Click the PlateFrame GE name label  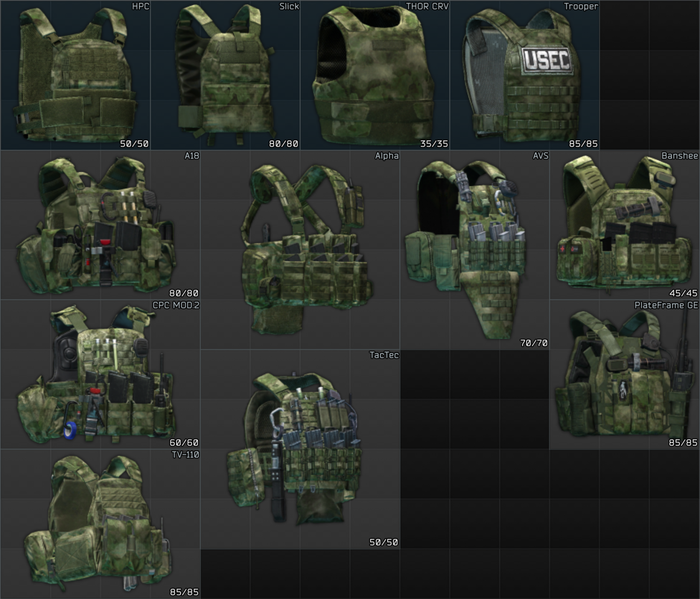(666, 305)
